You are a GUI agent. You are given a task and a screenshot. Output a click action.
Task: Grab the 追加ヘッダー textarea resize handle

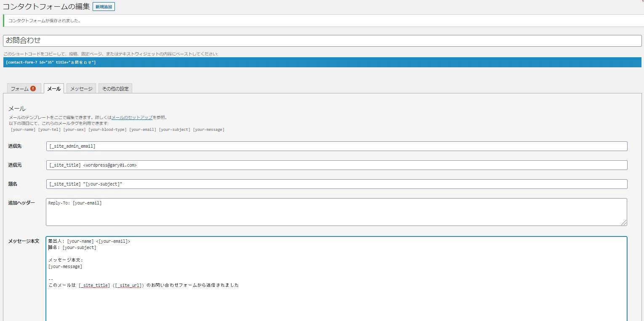(624, 223)
